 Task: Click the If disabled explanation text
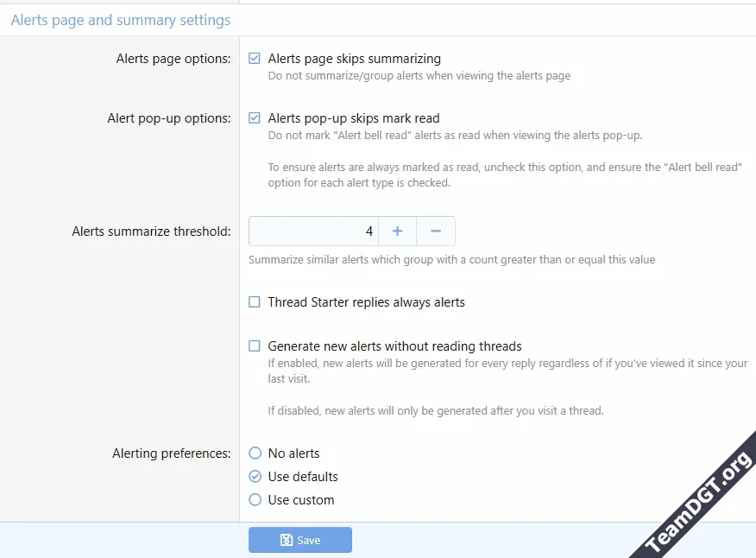[x=436, y=411]
